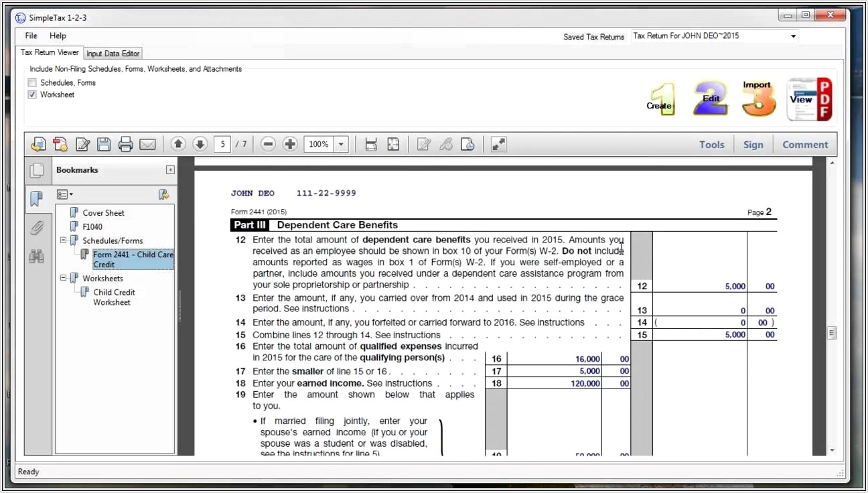This screenshot has height=493, width=868.
Task: Click the scroll down arrow of document
Action: (x=832, y=450)
